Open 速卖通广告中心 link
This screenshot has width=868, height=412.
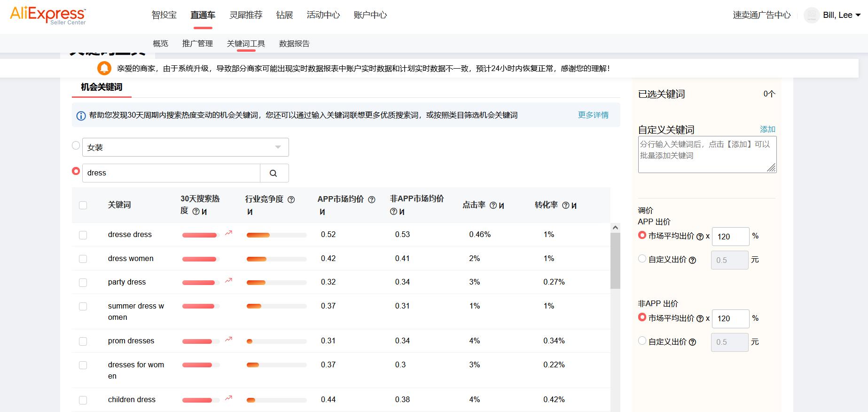[x=762, y=15]
